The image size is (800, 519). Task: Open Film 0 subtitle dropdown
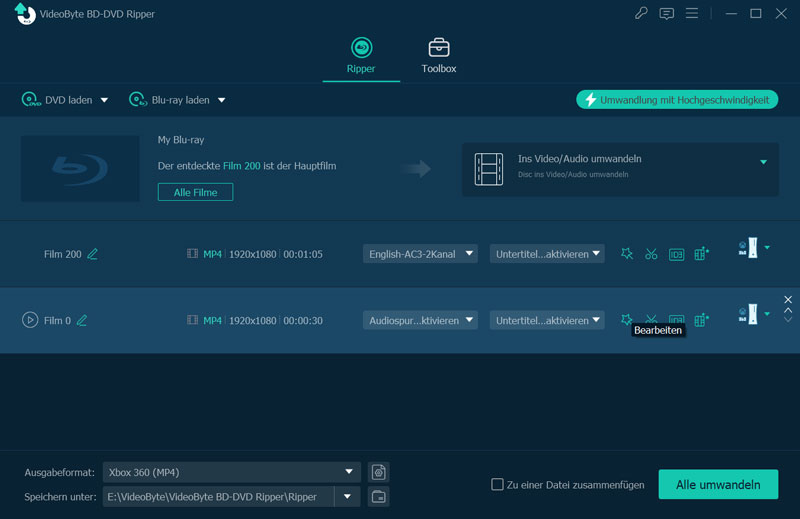(x=547, y=320)
